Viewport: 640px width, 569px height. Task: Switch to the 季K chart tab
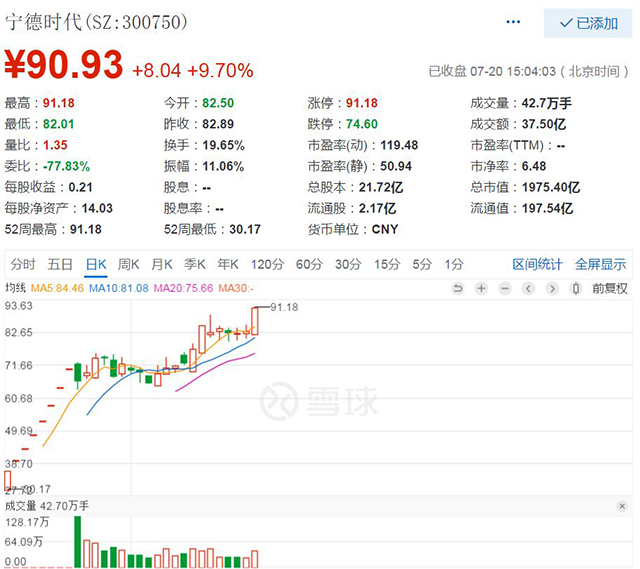click(x=195, y=264)
